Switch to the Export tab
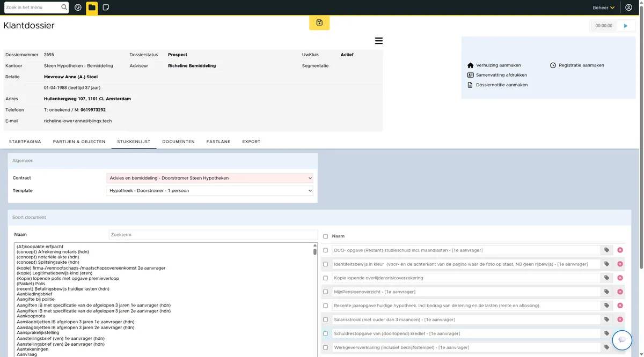The image size is (644, 357). coord(251,142)
